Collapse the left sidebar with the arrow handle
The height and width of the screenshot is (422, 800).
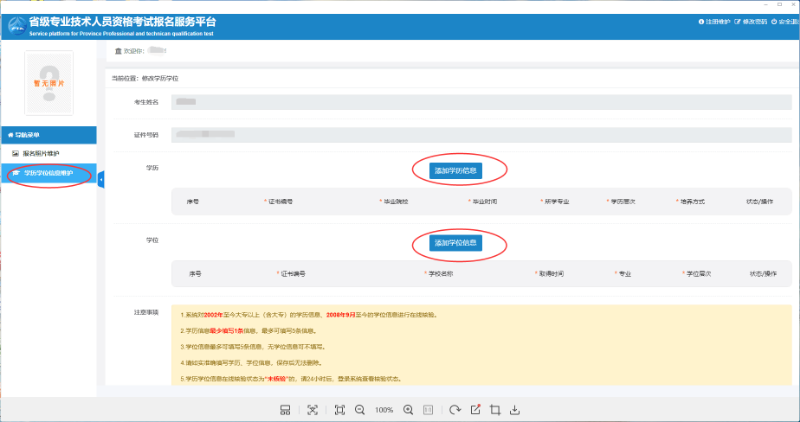101,178
